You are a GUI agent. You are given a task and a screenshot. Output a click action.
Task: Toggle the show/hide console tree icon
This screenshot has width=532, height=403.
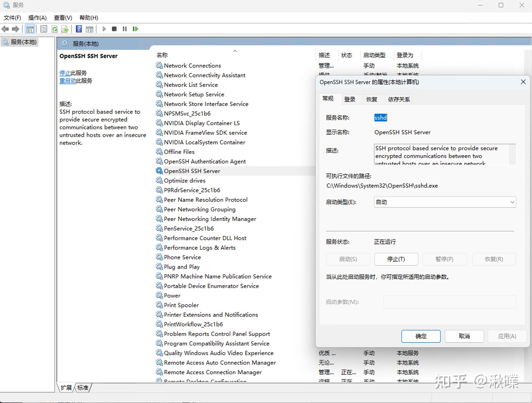(30, 29)
